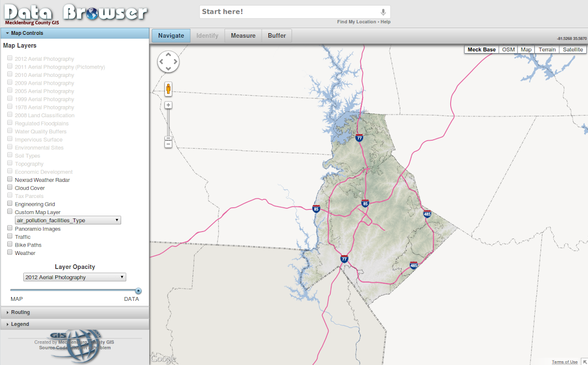This screenshot has width=588, height=365.
Task: Switch to OSM base map
Action: pos(508,49)
